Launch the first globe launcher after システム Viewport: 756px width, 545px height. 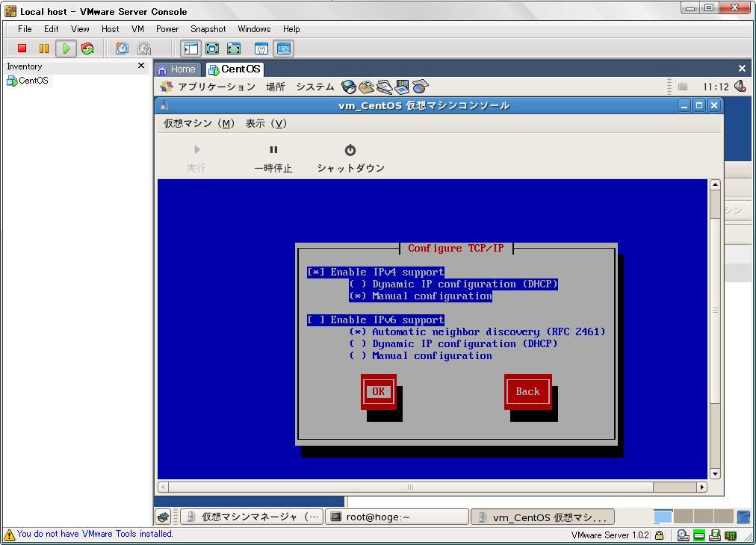click(x=348, y=87)
